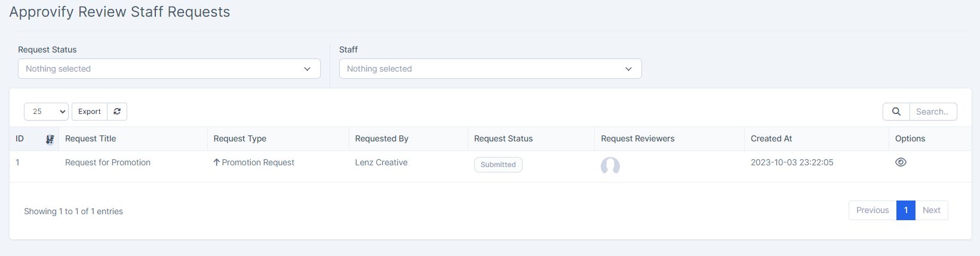Image resolution: width=980 pixels, height=256 pixels.
Task: Go to the Previous page
Action: click(x=873, y=210)
